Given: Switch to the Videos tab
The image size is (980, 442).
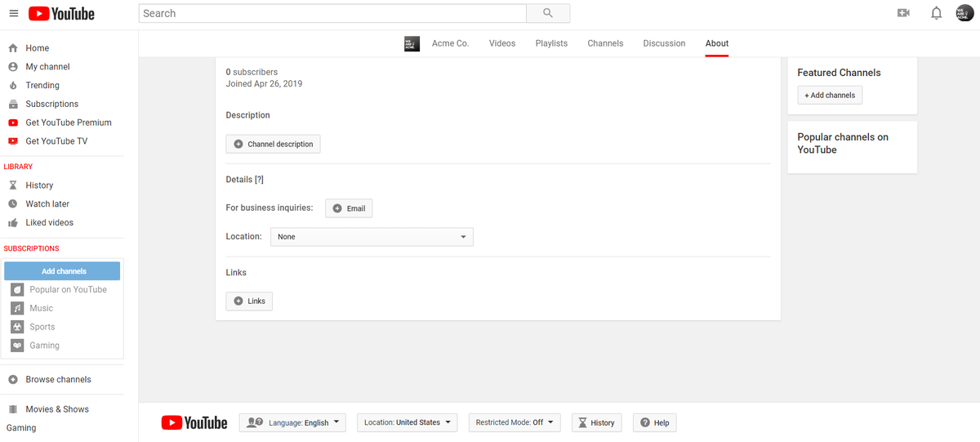Looking at the screenshot, I should pyautogui.click(x=502, y=43).
